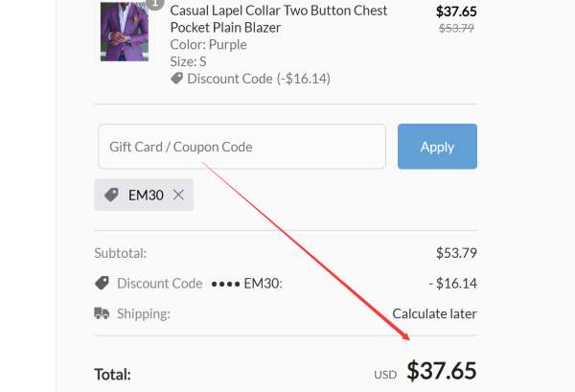Click the Color: Purple text
The height and width of the screenshot is (392, 575).
pos(208,44)
